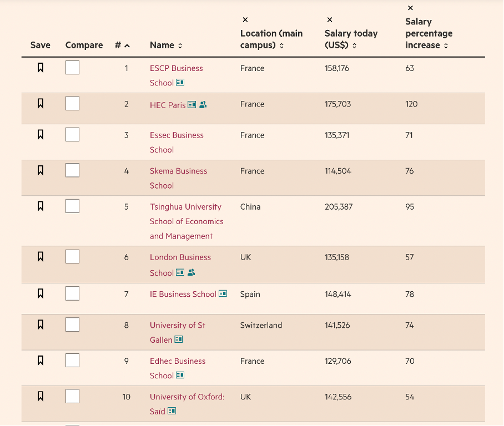This screenshot has width=504, height=426.
Task: Check compare box for University of St Gallen
Action: [72, 325]
